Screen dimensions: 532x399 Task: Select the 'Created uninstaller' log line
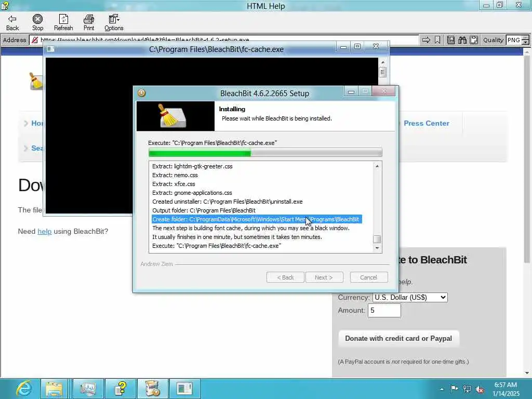pyautogui.click(x=228, y=202)
